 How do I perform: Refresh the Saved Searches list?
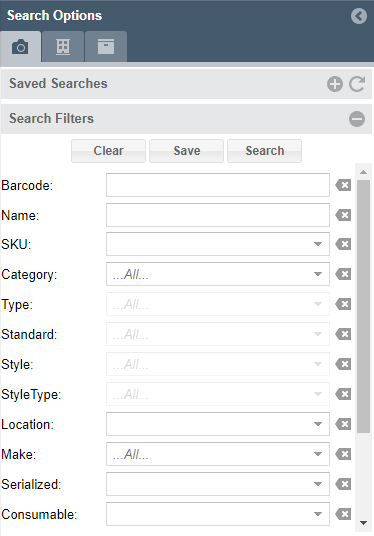pyautogui.click(x=357, y=84)
